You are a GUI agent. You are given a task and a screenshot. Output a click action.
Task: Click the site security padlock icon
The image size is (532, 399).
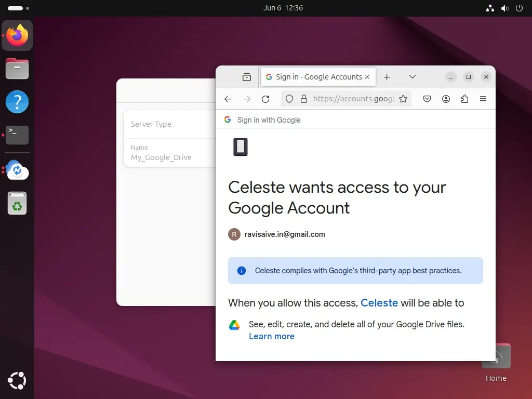tap(304, 99)
